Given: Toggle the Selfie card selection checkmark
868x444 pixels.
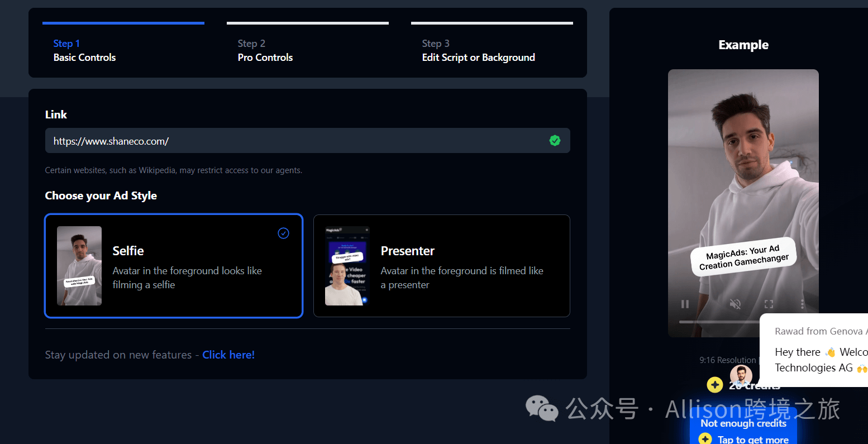Looking at the screenshot, I should [x=283, y=233].
